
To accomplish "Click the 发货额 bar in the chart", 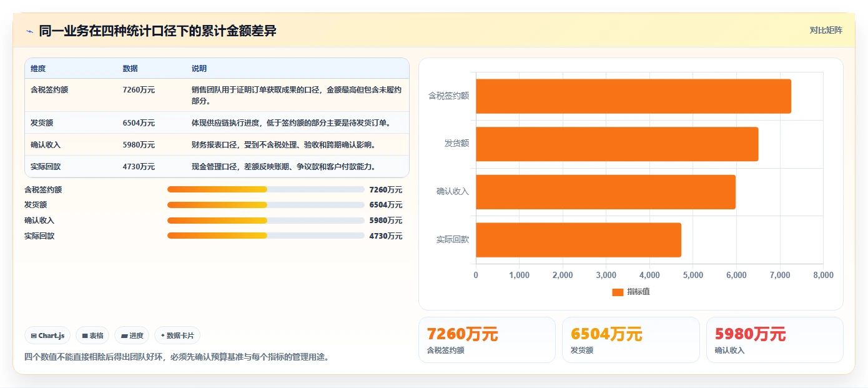I will [617, 144].
